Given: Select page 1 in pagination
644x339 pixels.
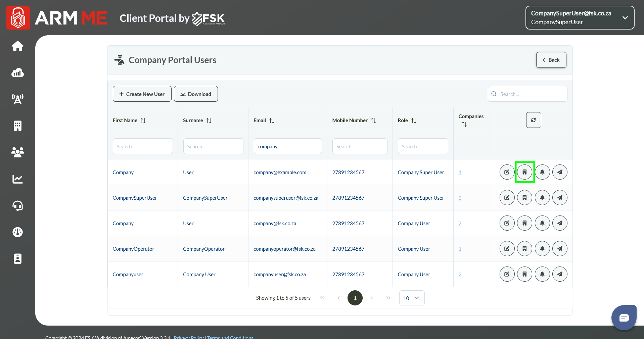Looking at the screenshot, I should coord(355,298).
